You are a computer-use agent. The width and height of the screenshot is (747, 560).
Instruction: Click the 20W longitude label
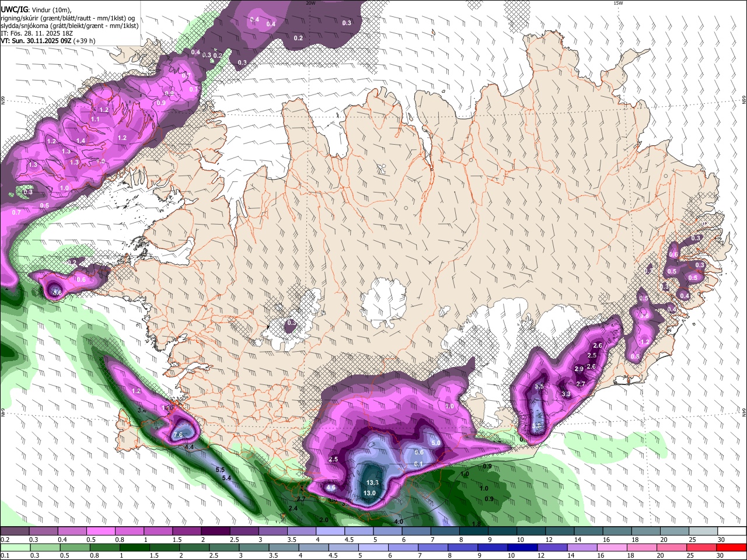[310, 3]
